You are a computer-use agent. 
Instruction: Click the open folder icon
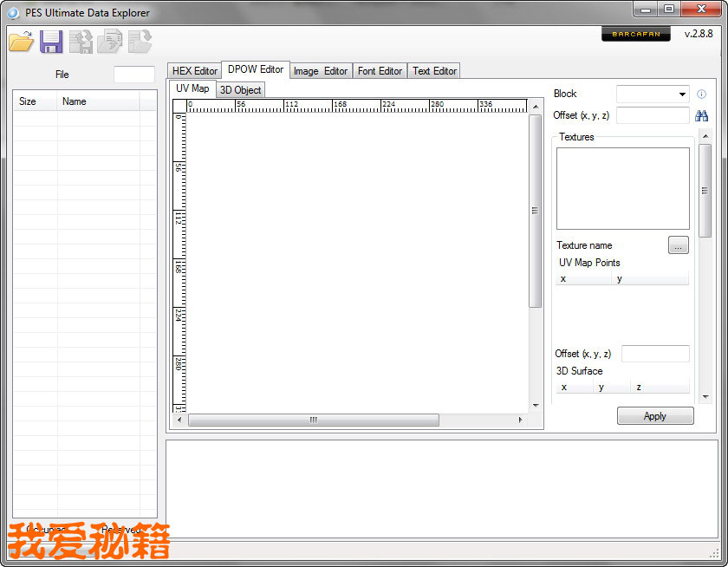click(x=21, y=41)
